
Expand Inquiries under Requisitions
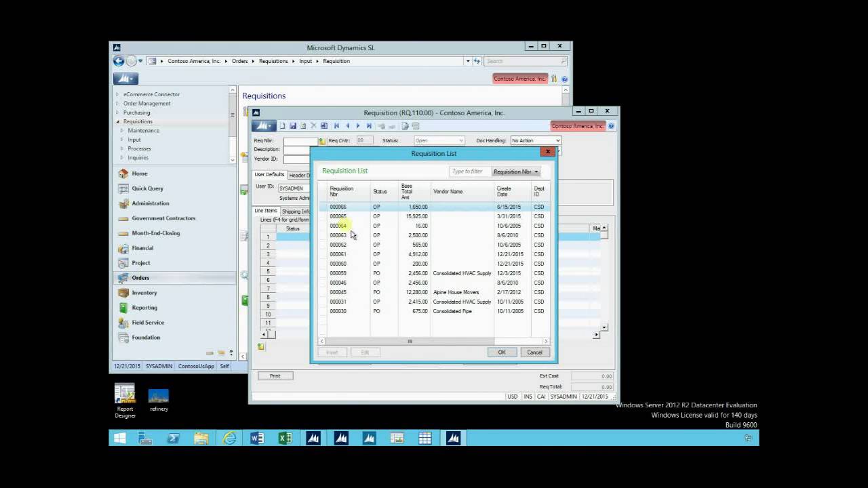pos(121,157)
